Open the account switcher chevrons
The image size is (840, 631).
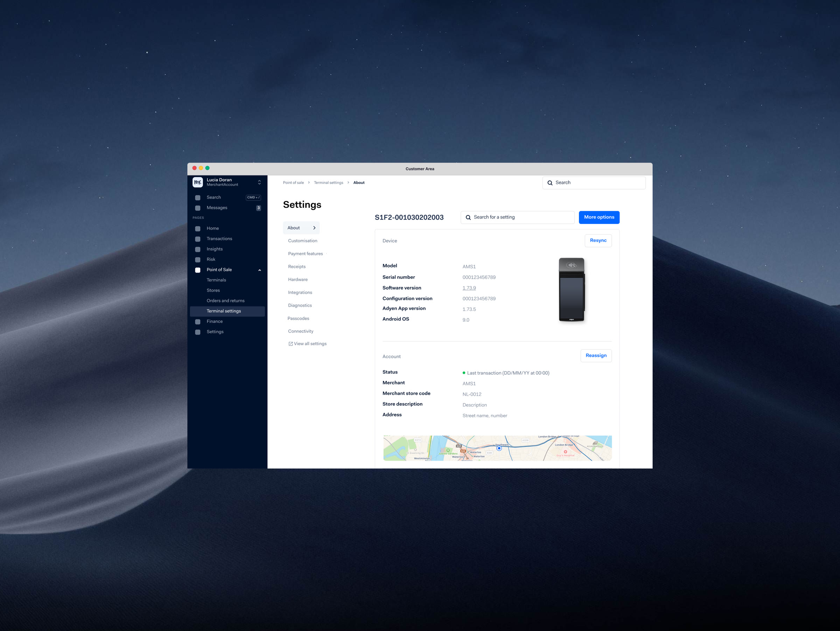point(259,182)
